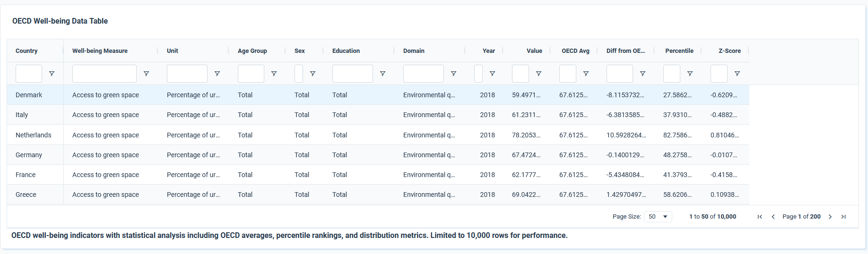Screen dimensions: 868x254
Task: Open the Page Size dropdown
Action: (658, 217)
